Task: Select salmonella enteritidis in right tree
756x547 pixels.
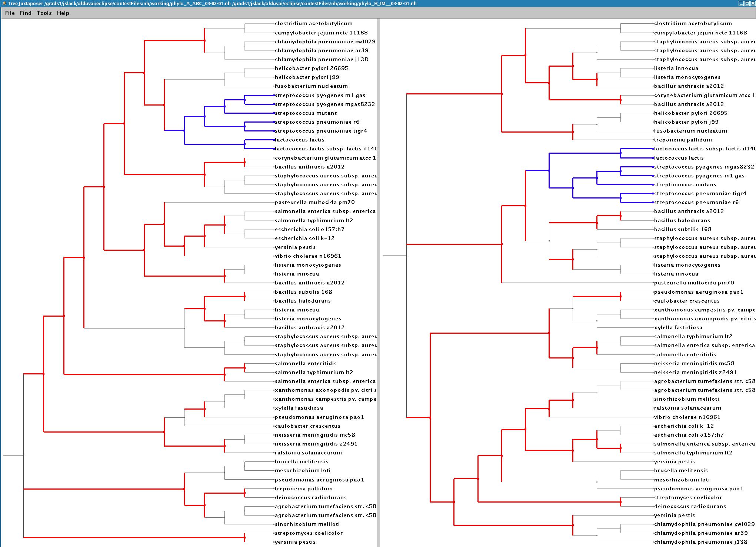Action: pyautogui.click(x=685, y=354)
